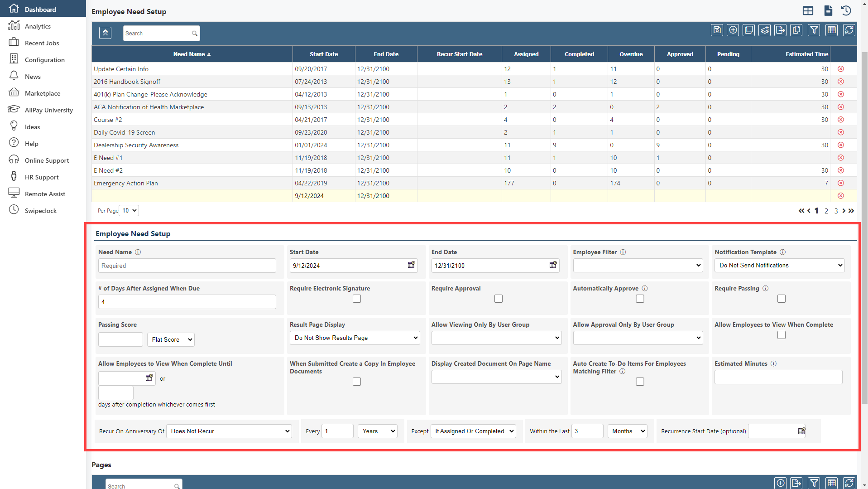Image resolution: width=868 pixels, height=489 pixels.
Task: Go to page 3 of the needs list
Action: click(836, 211)
